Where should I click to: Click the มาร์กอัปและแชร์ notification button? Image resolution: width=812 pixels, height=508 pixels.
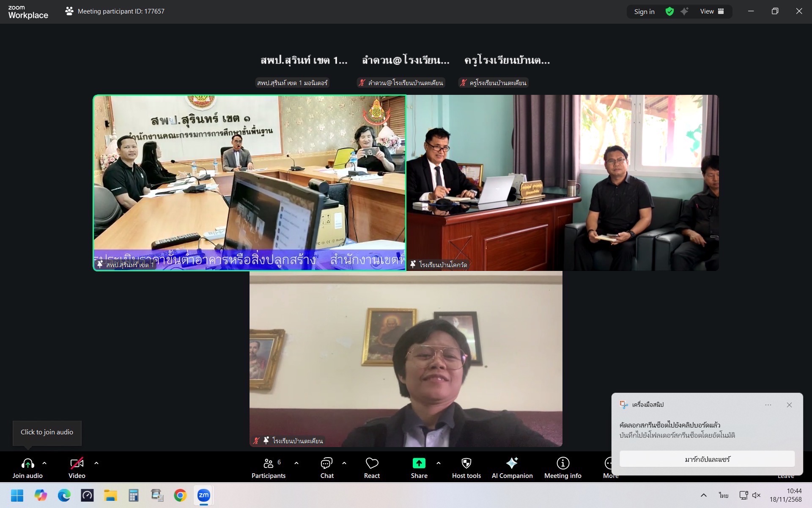(x=707, y=459)
